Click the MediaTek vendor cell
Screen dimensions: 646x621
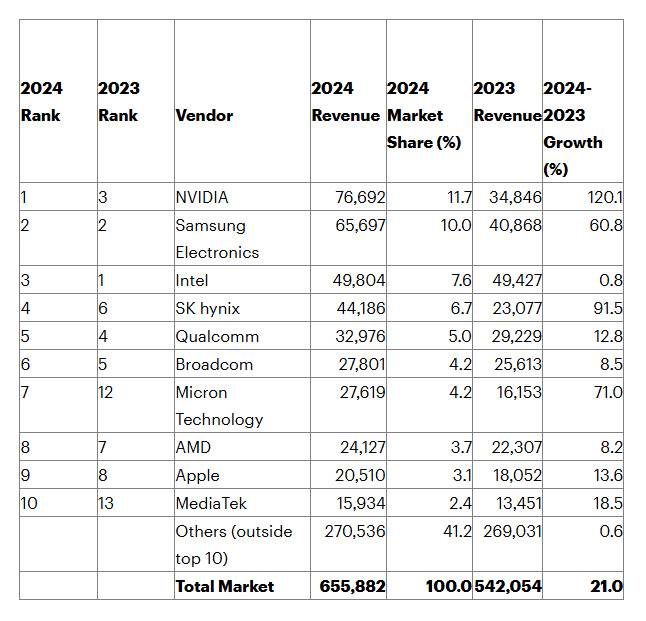click(212, 503)
